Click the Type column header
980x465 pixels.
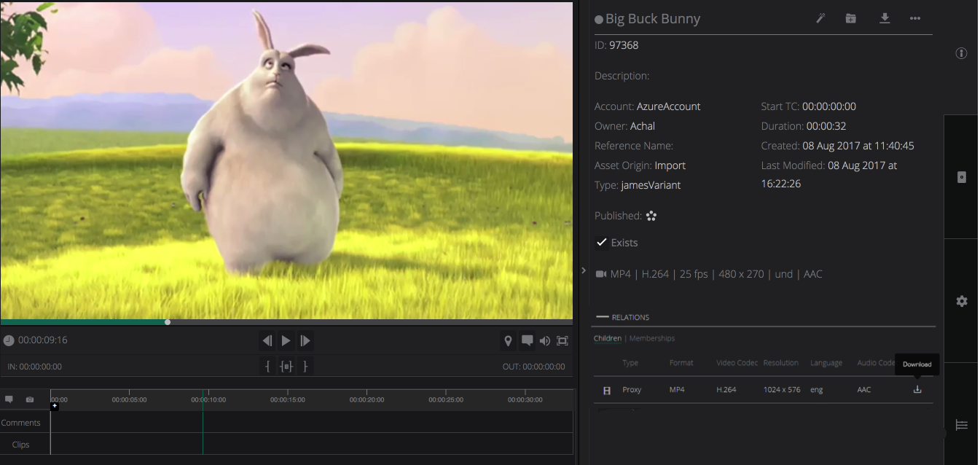pyautogui.click(x=630, y=363)
